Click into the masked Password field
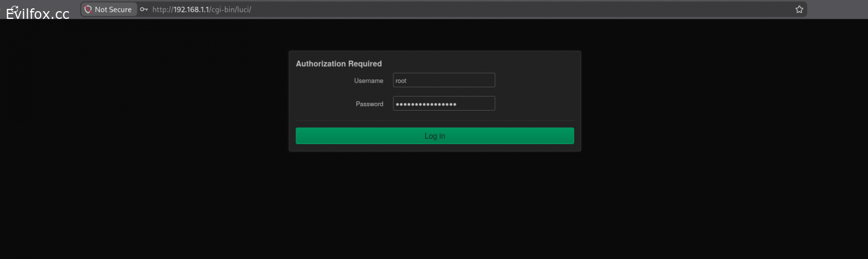The width and height of the screenshot is (868, 259). click(x=443, y=104)
